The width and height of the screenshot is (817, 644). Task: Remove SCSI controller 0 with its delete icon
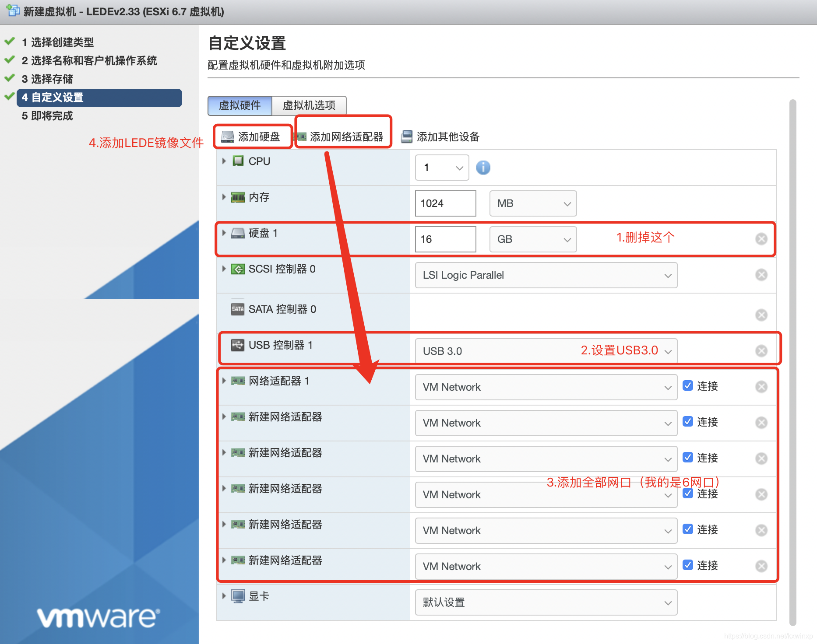coord(761,275)
